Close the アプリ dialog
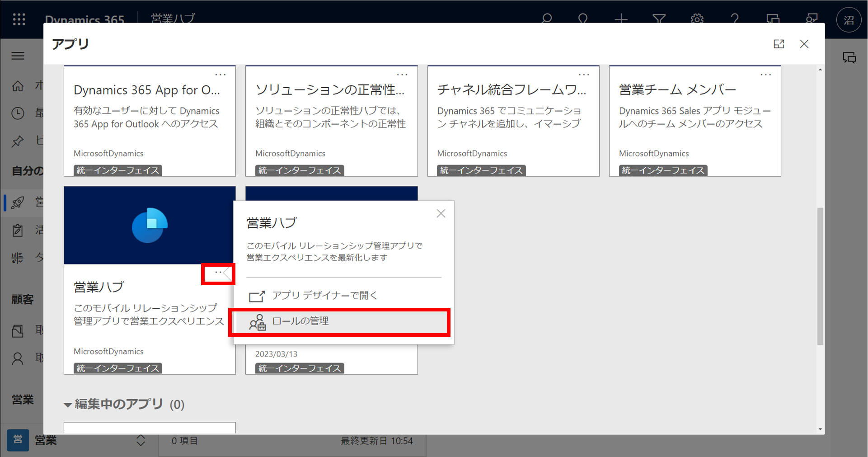Image resolution: width=868 pixels, height=457 pixels. point(804,44)
